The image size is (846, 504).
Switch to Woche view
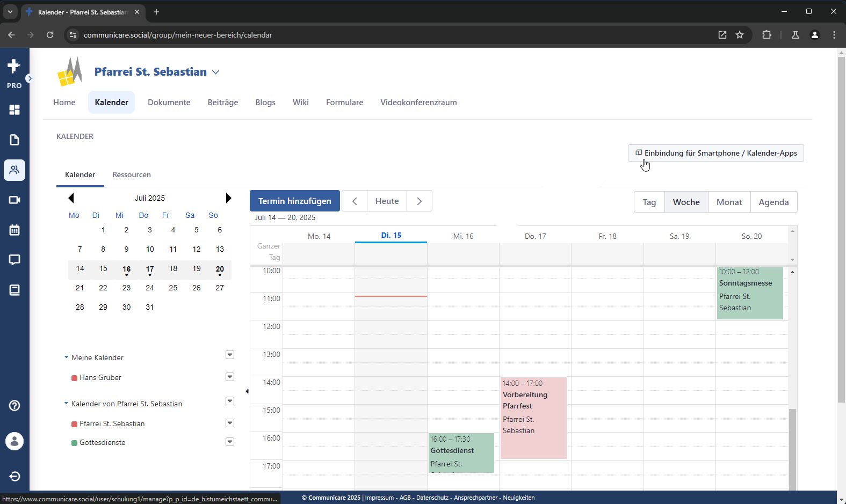(686, 202)
